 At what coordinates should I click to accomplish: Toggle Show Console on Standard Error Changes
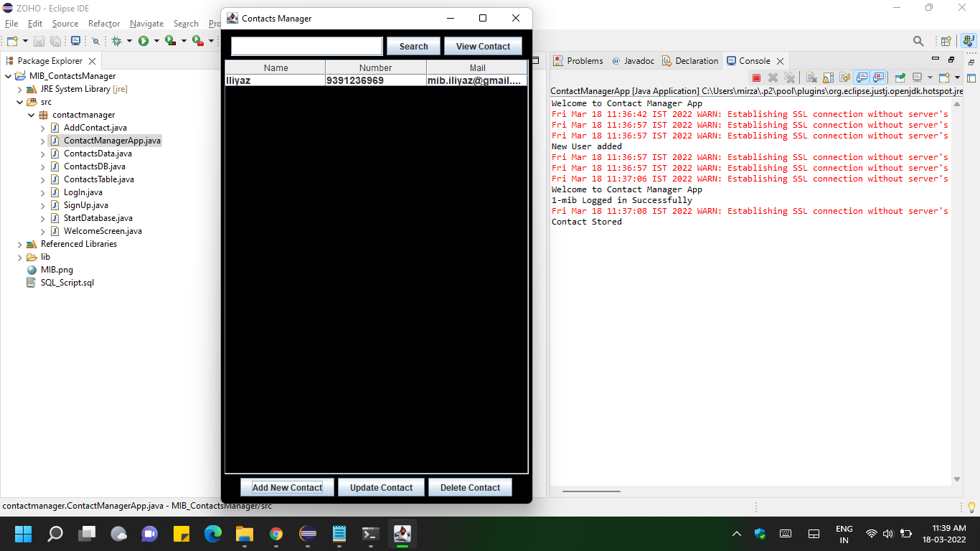click(x=877, y=77)
